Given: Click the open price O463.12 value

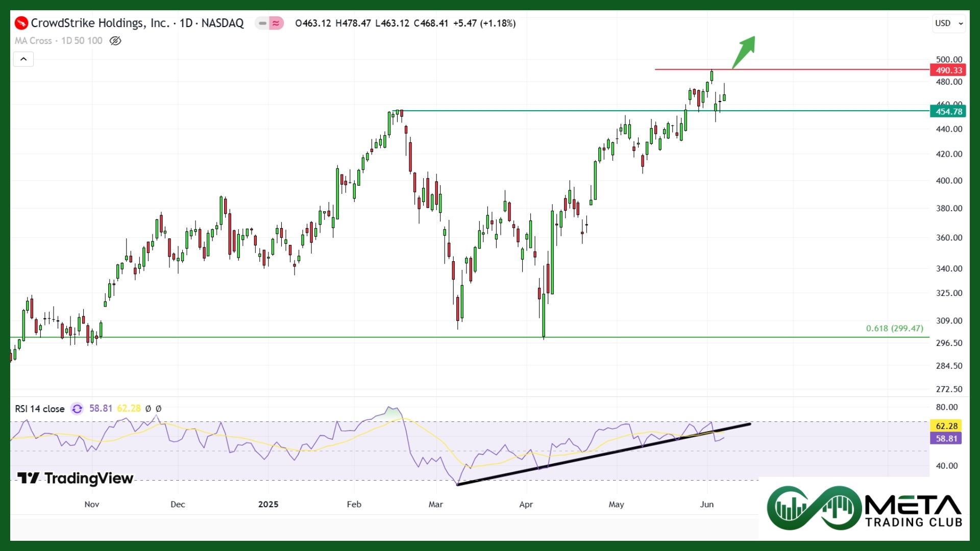Looking at the screenshot, I should pos(313,23).
